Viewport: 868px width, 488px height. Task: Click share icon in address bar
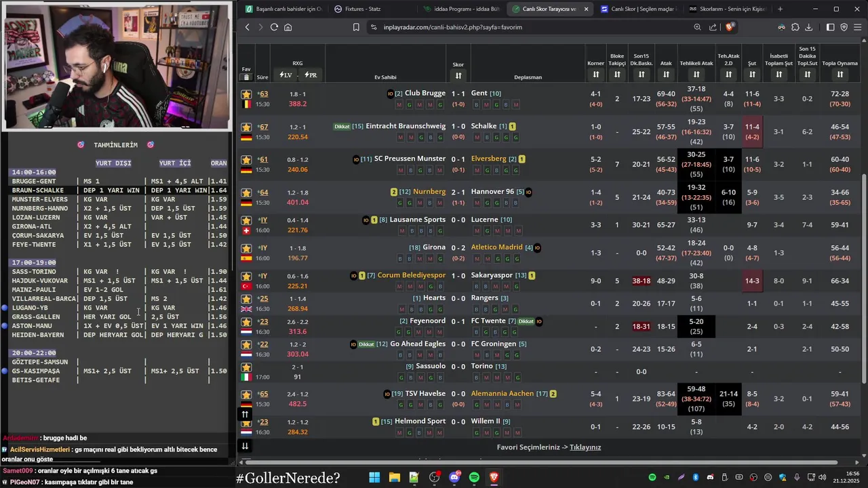click(x=713, y=27)
